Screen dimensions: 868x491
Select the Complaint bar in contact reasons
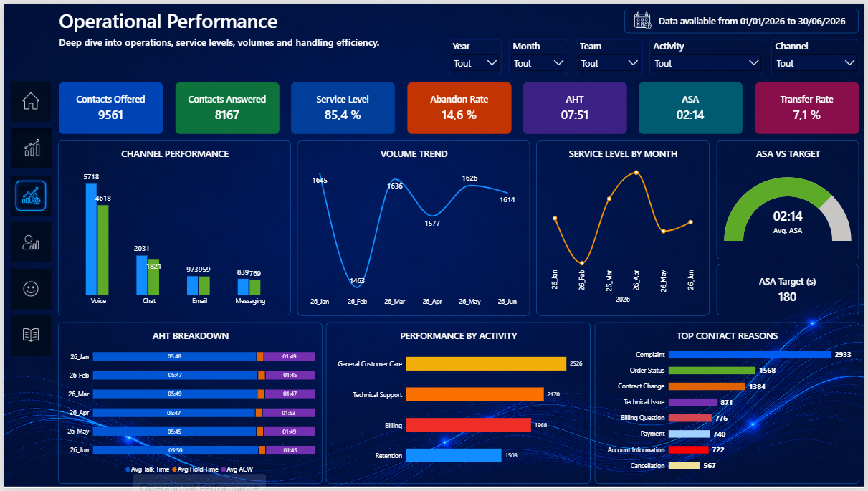(750, 354)
